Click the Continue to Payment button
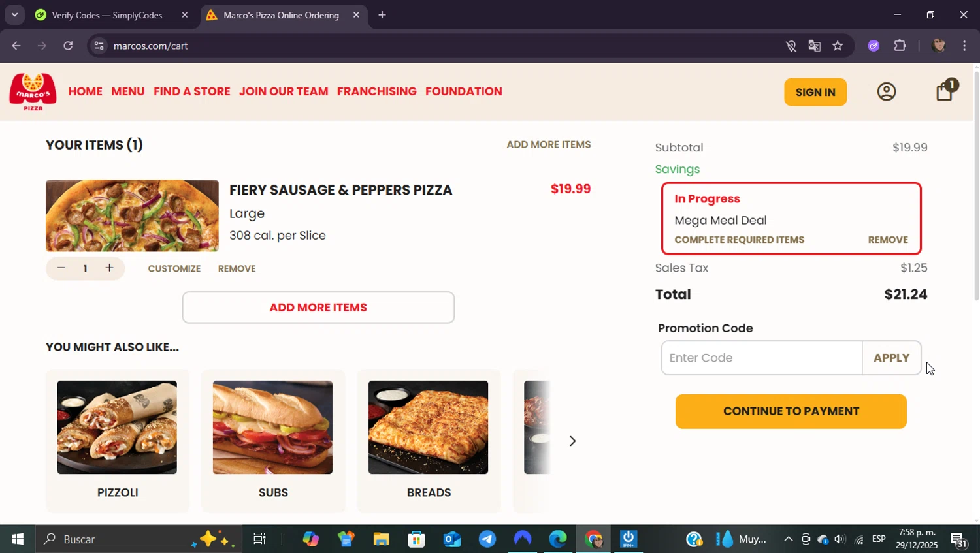The image size is (980, 553). coord(791,411)
